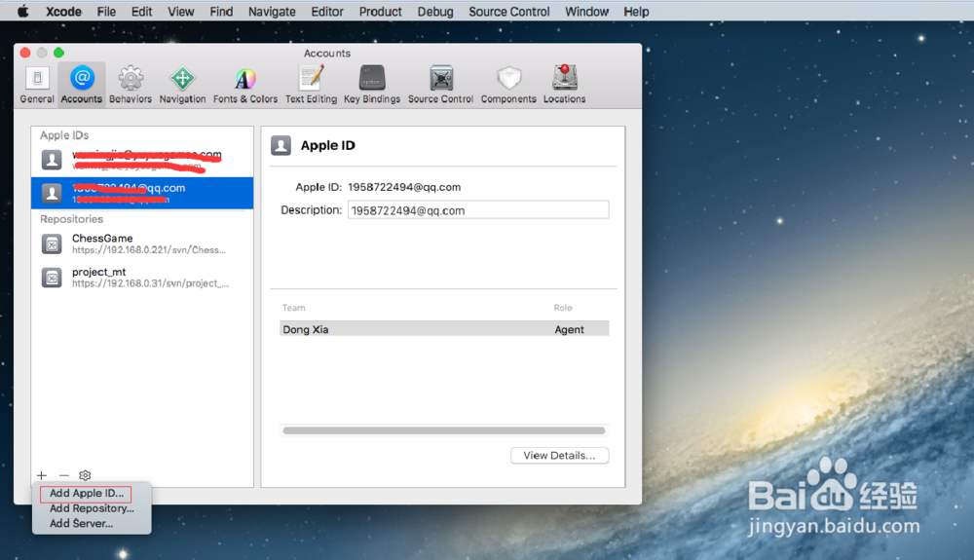Select the Dong Xia team row

[x=444, y=329]
